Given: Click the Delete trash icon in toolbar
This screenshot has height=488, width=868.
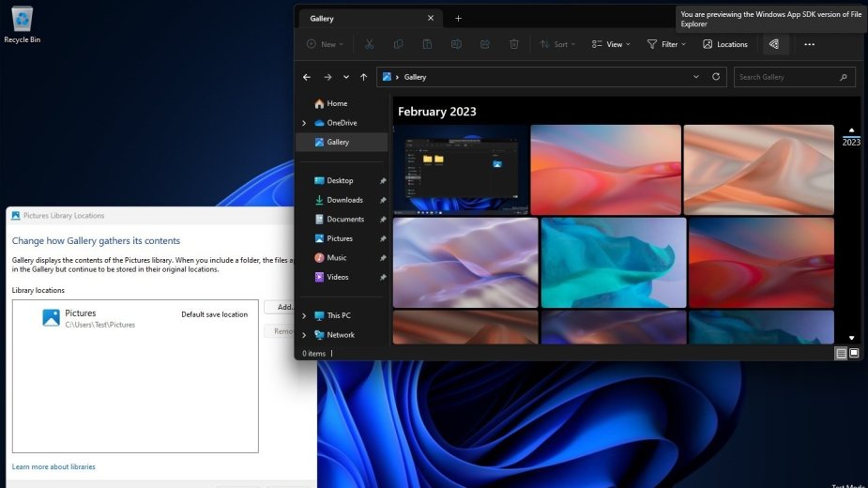Looking at the screenshot, I should pos(513,44).
